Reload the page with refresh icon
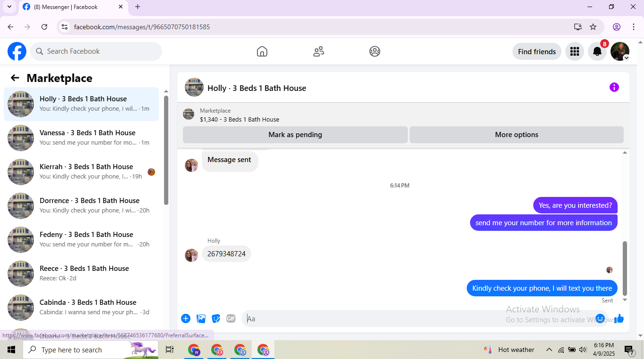Screen dimensions: 644x359 [44, 27]
